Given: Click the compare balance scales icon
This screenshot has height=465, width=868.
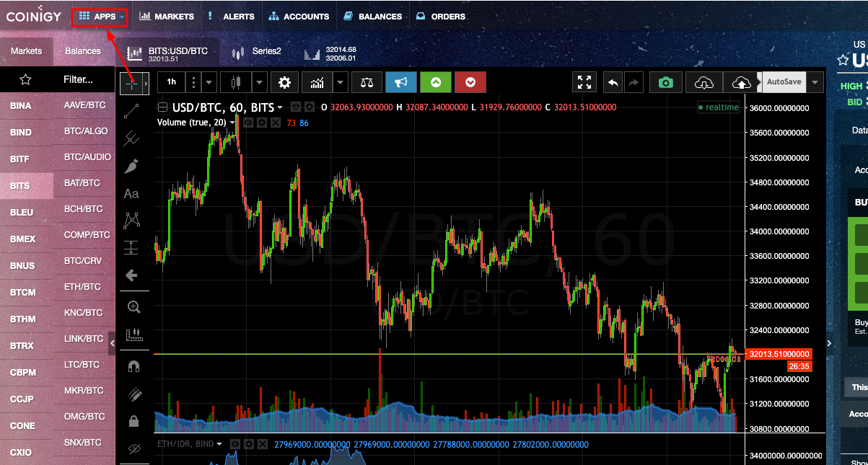Looking at the screenshot, I should click(x=367, y=82).
